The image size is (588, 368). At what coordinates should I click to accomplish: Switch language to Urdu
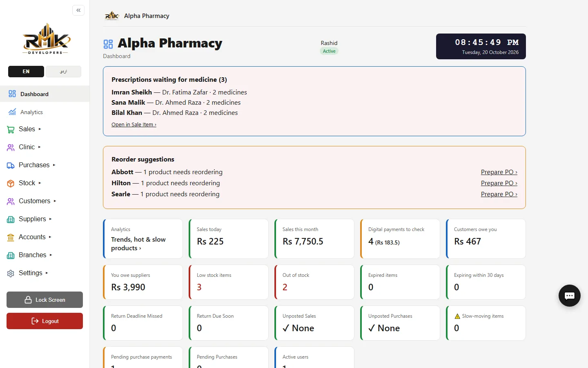[x=63, y=72]
